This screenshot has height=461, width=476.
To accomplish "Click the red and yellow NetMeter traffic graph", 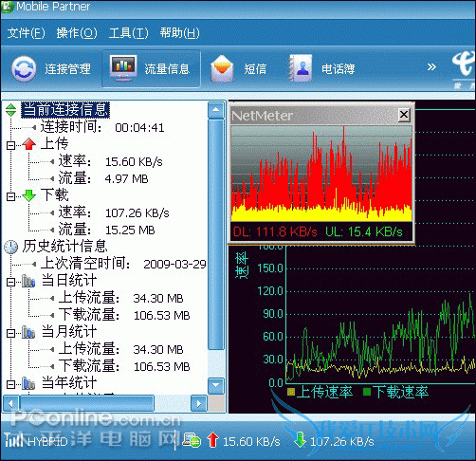I will pos(321,174).
